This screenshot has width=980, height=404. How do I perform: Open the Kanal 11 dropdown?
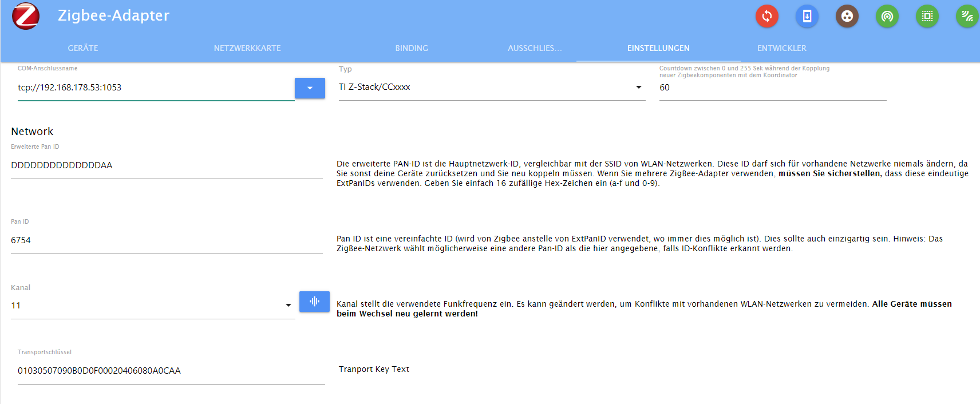tap(153, 306)
